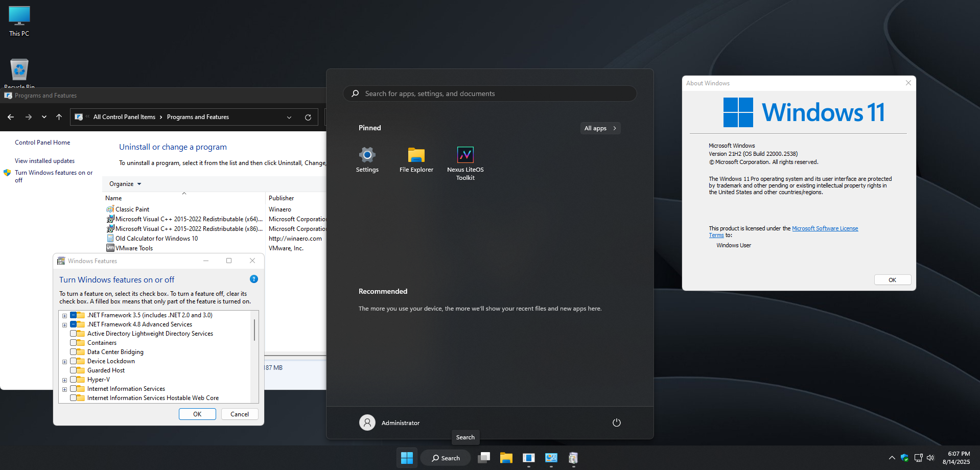980x470 pixels.
Task: Click the Start menu search field
Action: click(490, 93)
